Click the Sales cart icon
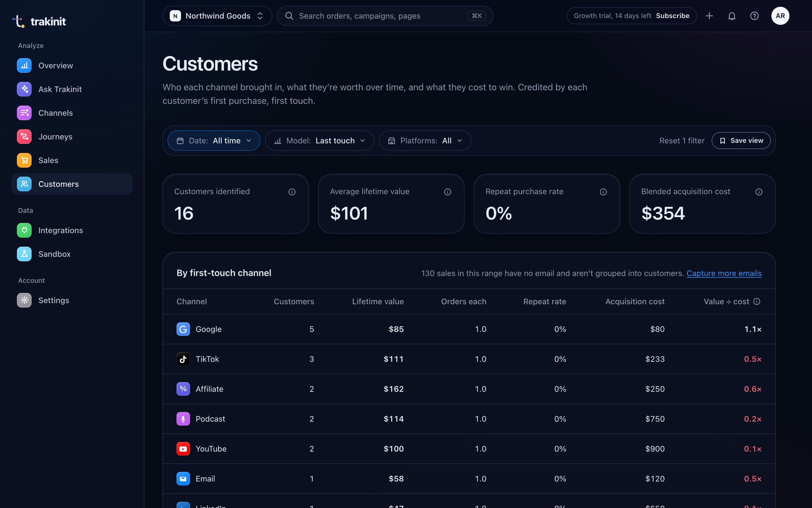812x508 pixels. (x=24, y=160)
